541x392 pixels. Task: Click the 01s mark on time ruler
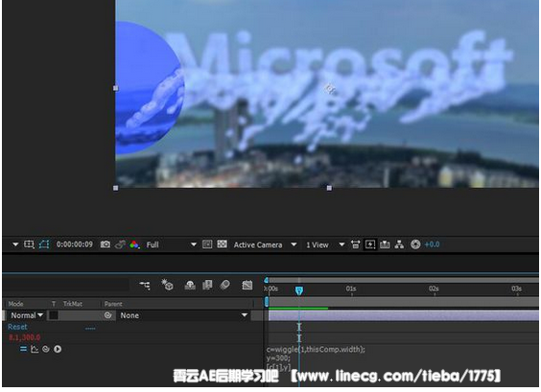(351, 288)
